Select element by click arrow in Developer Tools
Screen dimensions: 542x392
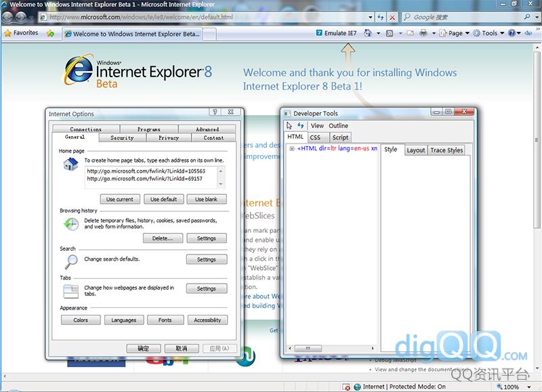click(290, 126)
